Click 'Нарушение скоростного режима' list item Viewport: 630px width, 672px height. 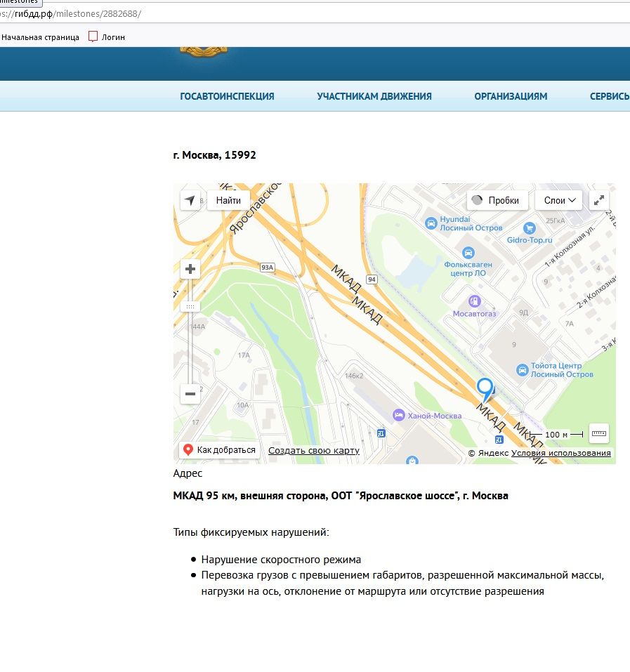(x=281, y=560)
